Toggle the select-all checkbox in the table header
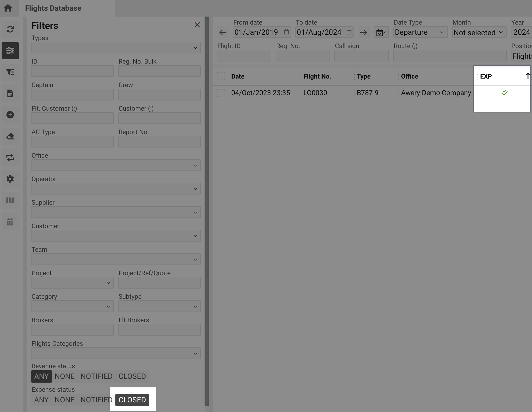The image size is (532, 412). 221,76
